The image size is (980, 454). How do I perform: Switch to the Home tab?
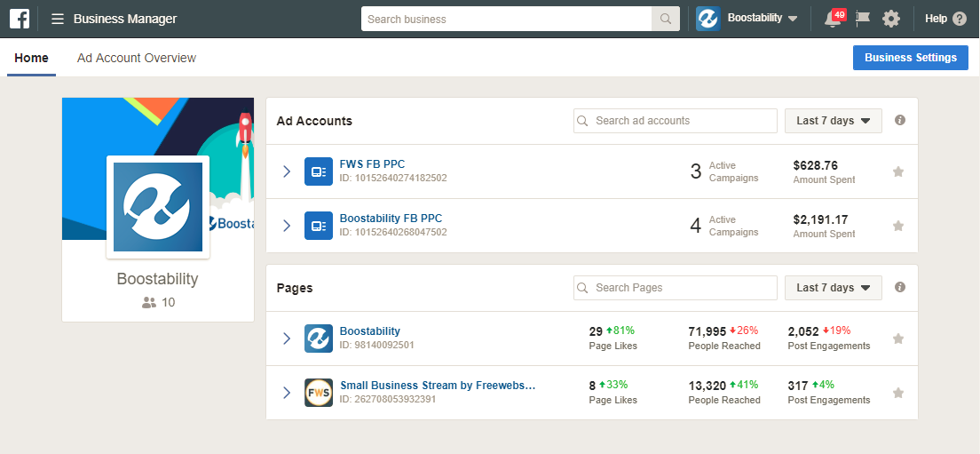tap(31, 58)
